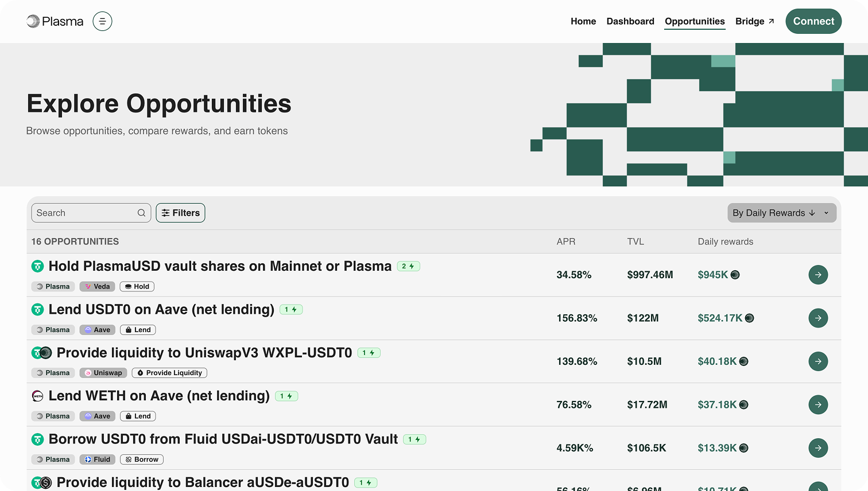Sort by the APR column header
Screen dimensions: 868x491
565,241
